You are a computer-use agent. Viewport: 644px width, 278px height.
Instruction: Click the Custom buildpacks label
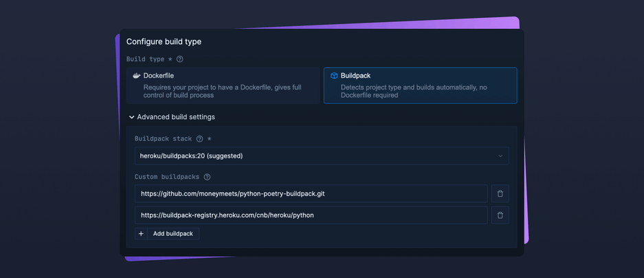[167, 177]
